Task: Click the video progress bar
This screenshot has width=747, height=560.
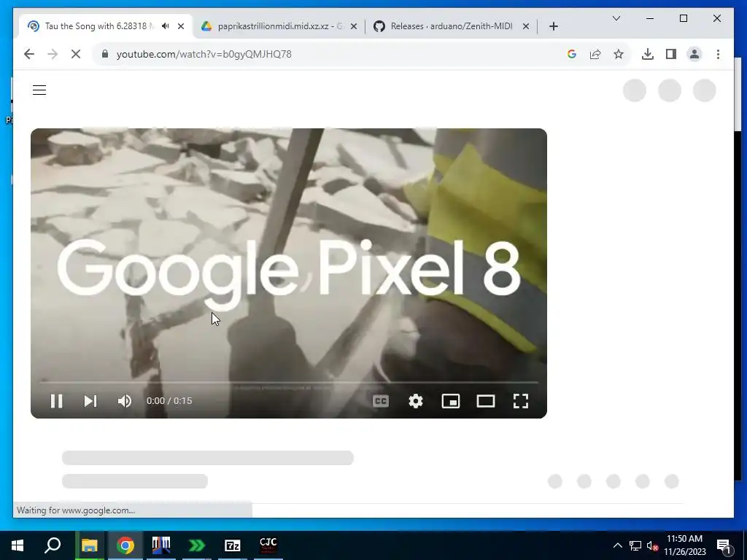Action: click(x=289, y=382)
